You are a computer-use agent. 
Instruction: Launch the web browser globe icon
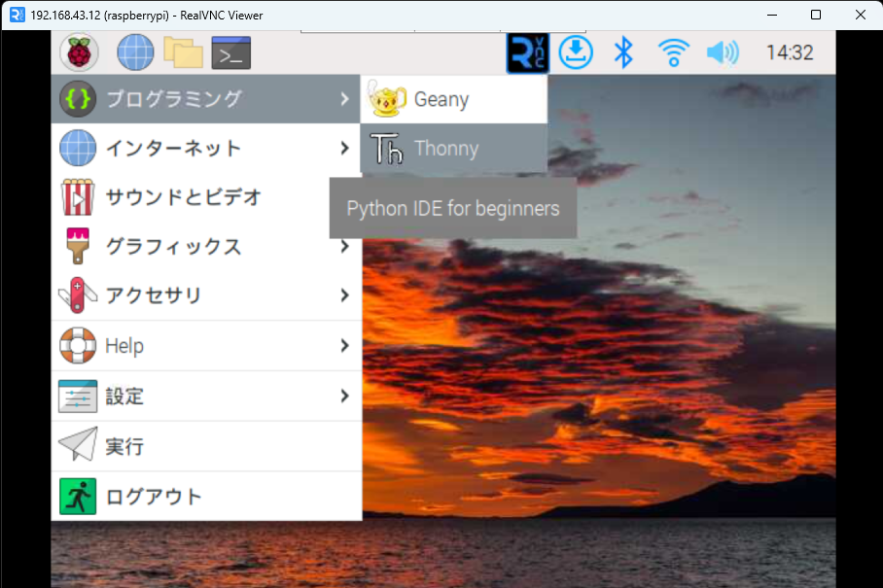click(x=134, y=52)
